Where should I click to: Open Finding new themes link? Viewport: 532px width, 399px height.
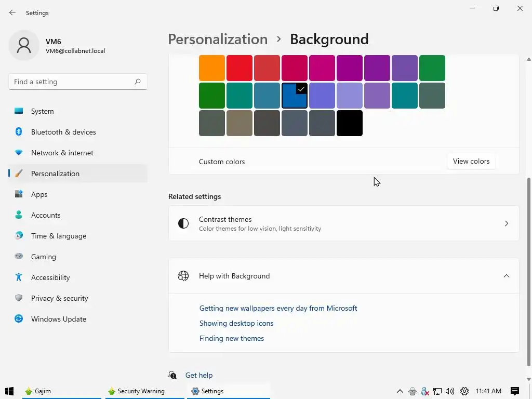tap(232, 338)
